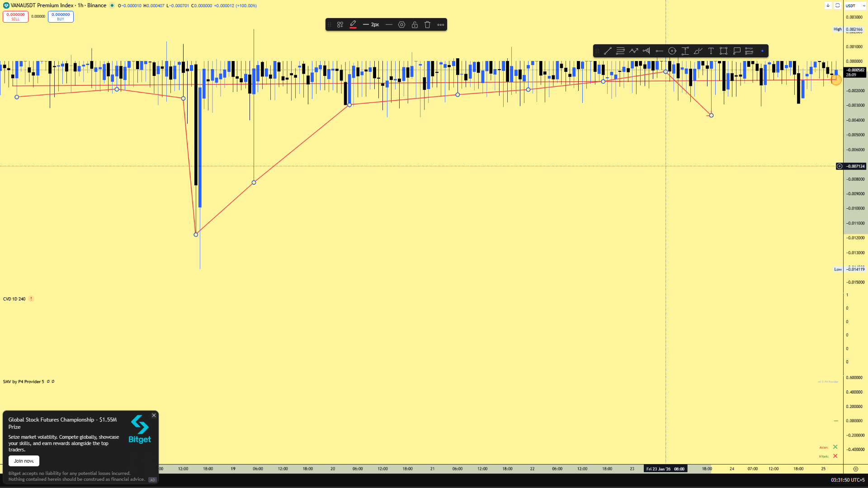Toggle fullscreen chart mode button
This screenshot has width=868, height=488.
[x=837, y=5]
